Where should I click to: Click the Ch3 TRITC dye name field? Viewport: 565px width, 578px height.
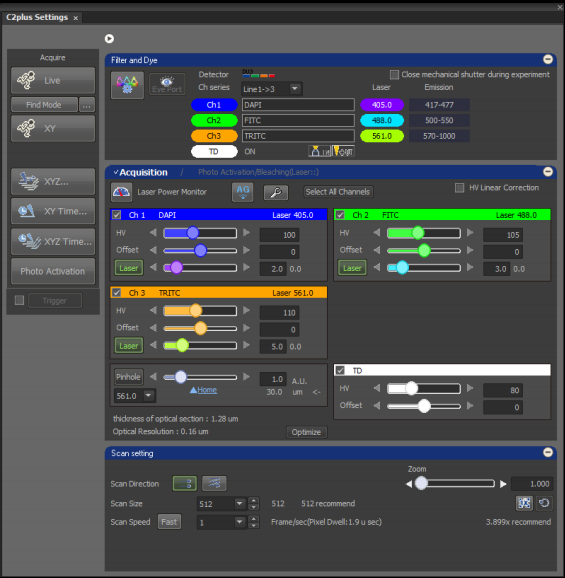[298, 136]
